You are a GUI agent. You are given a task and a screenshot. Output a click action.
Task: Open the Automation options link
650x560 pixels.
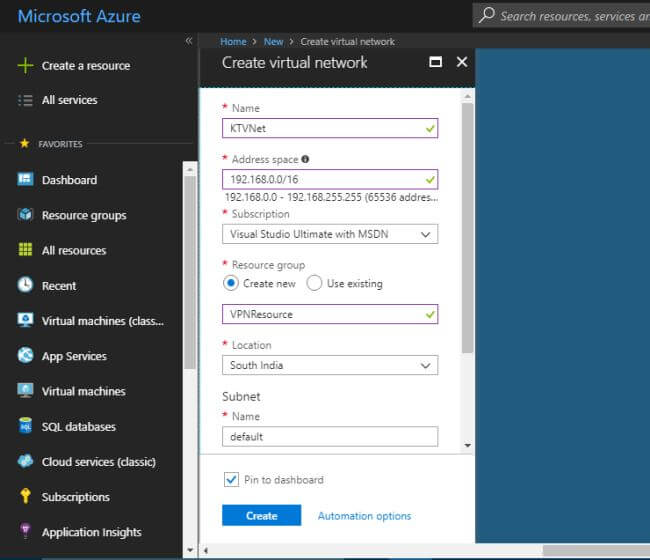[x=364, y=516]
